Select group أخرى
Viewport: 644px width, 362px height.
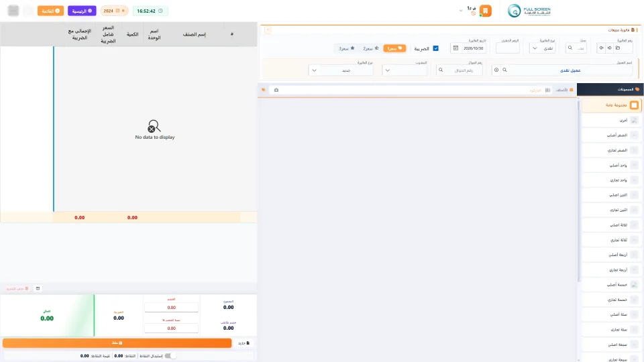pyautogui.click(x=612, y=120)
